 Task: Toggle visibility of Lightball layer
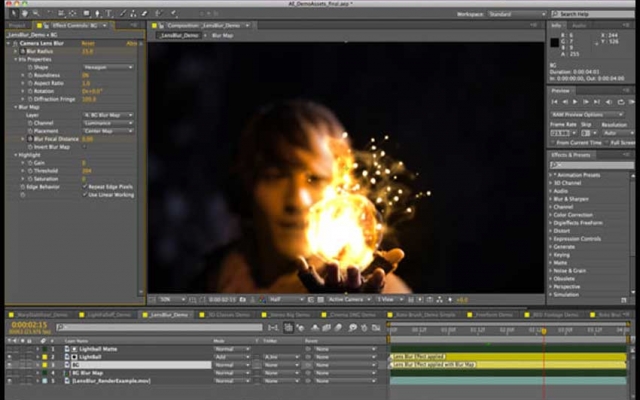click(x=9, y=357)
